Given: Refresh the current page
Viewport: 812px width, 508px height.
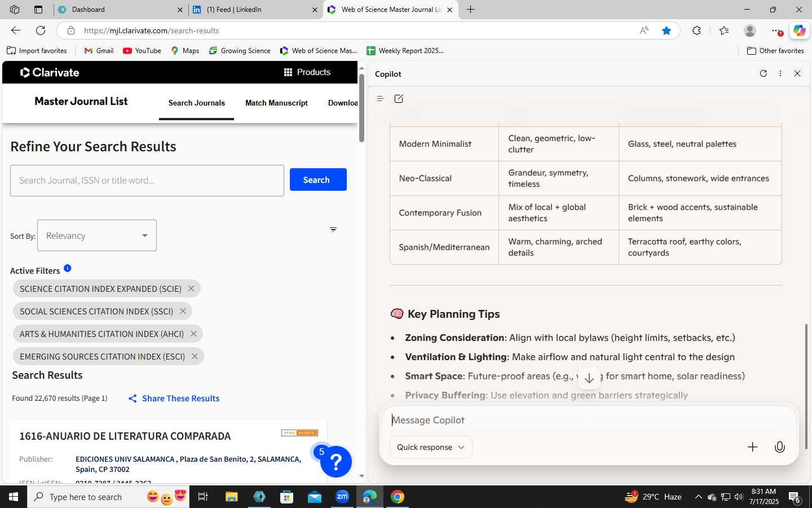Looking at the screenshot, I should point(41,30).
